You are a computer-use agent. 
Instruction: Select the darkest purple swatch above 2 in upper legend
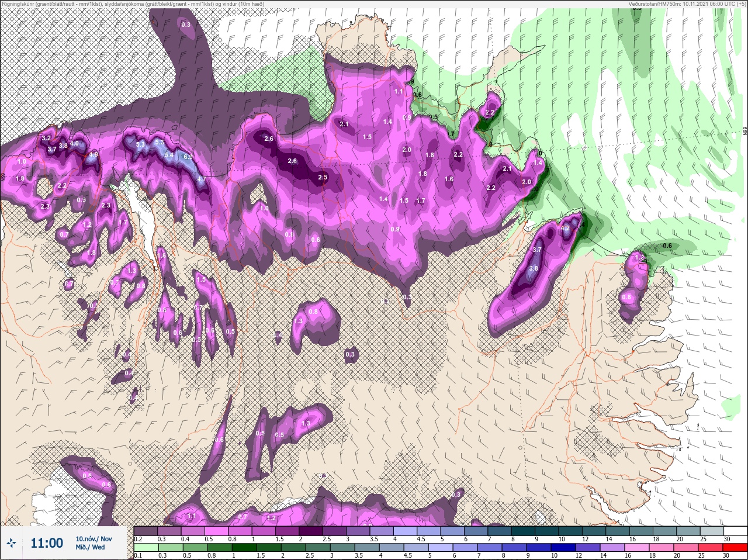click(312, 531)
